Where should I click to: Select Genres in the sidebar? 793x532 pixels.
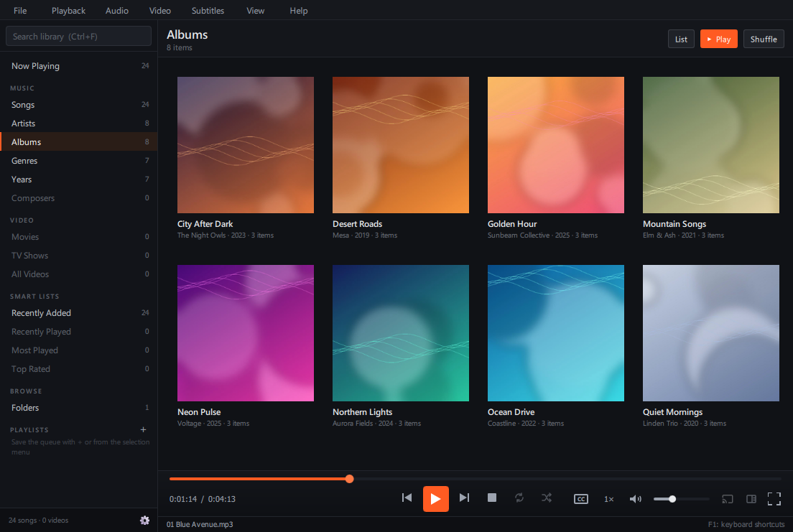(x=79, y=161)
